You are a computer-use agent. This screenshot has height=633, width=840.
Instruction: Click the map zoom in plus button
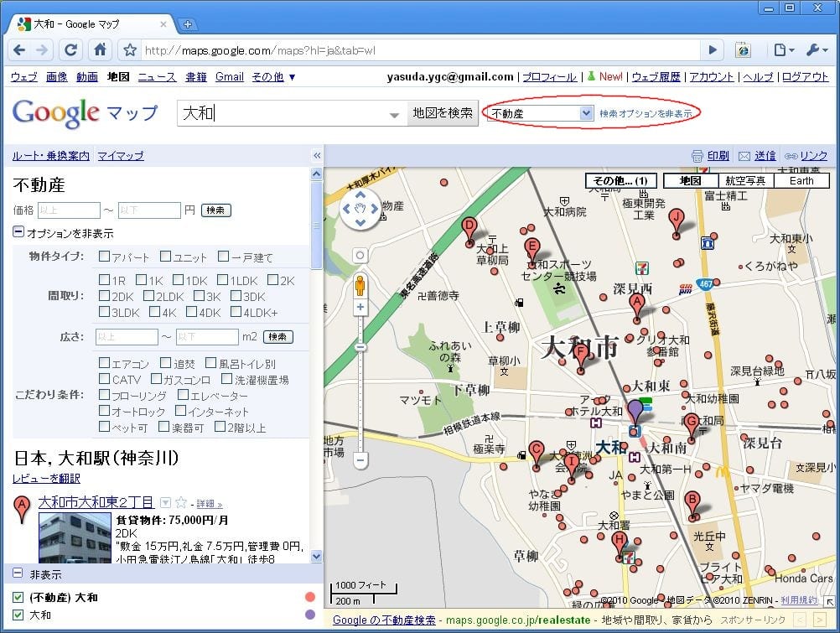(360, 308)
